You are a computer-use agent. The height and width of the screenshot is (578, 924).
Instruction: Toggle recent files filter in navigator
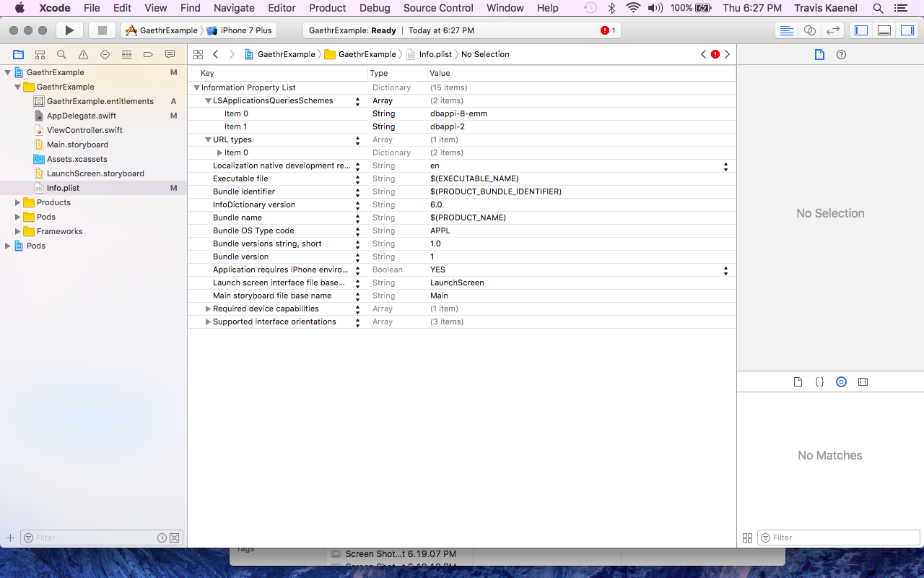tap(162, 538)
